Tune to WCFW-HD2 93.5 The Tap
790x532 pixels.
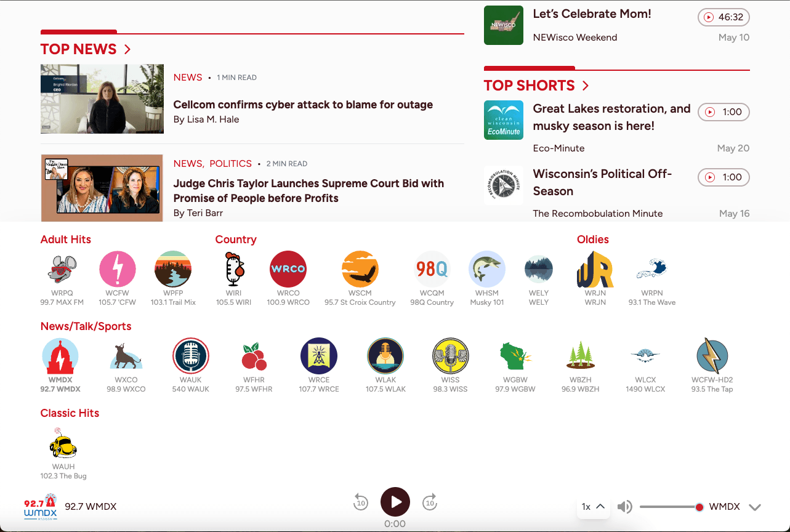pyautogui.click(x=712, y=356)
